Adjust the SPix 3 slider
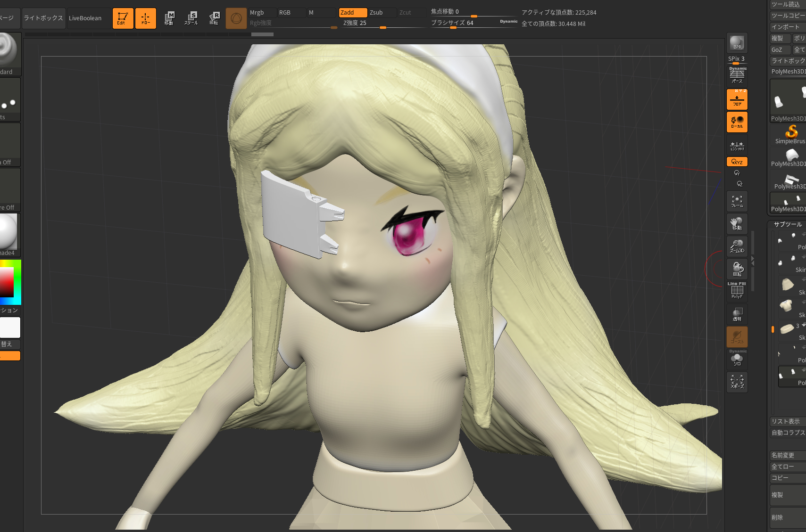Viewport: 806px width, 532px height. coord(737,59)
